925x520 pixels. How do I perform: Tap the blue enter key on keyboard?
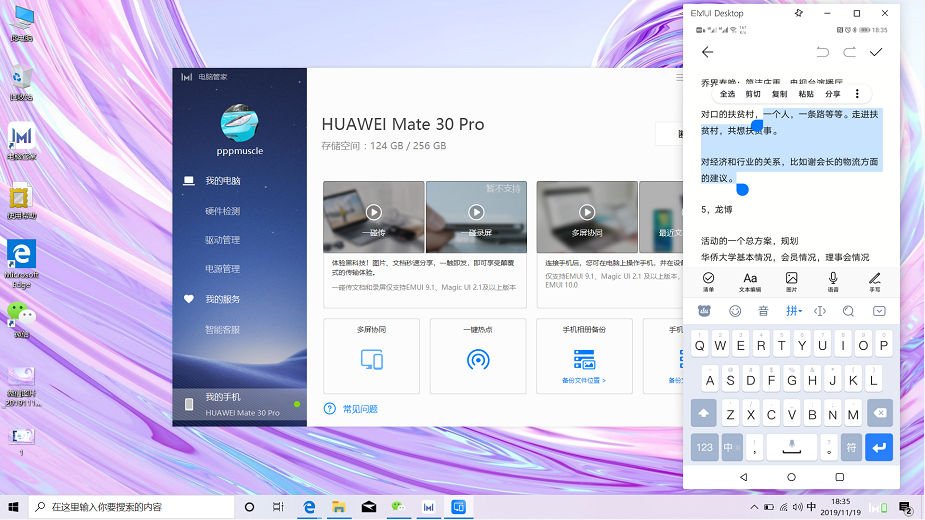click(879, 447)
